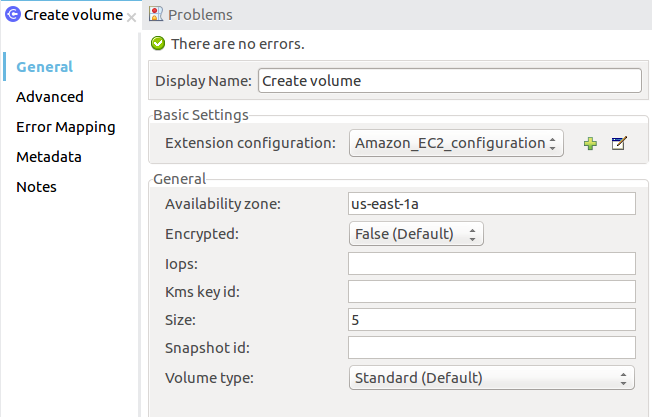
Task: Open the Extension configuration dropdown
Action: 457,143
